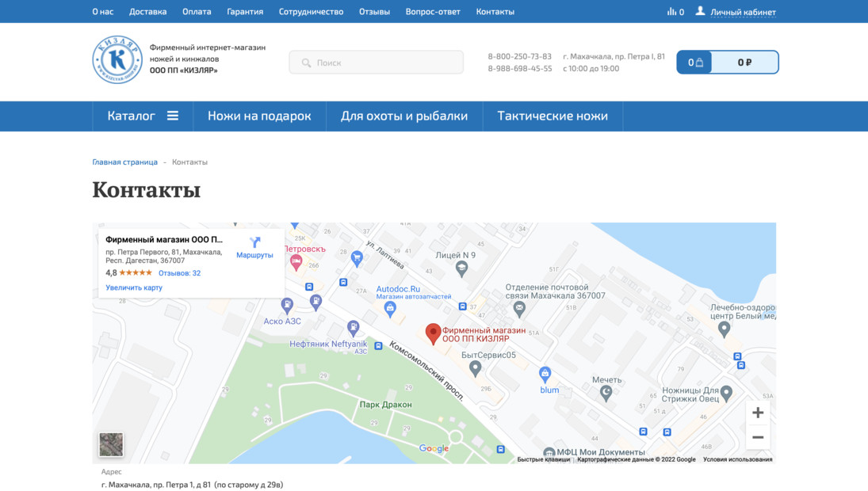Viewport: 868px width, 491px height.
Task: Click the БытСервис05 map pin
Action: (x=475, y=369)
